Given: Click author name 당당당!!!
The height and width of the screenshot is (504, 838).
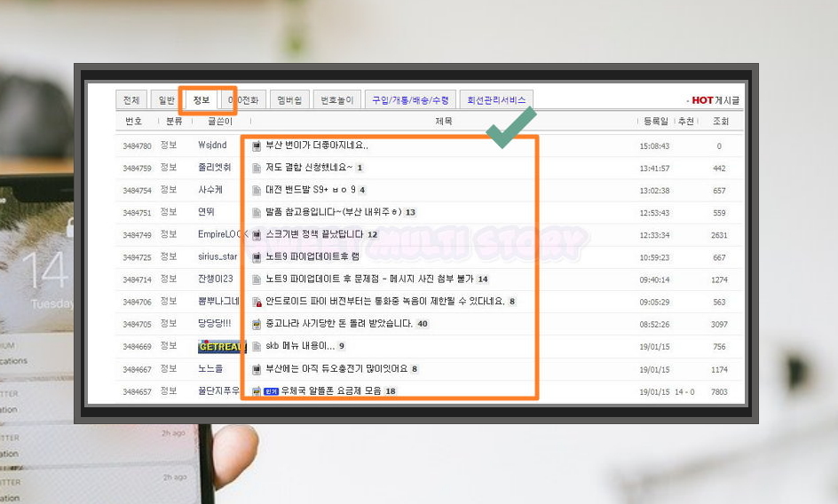Looking at the screenshot, I should click(214, 323).
